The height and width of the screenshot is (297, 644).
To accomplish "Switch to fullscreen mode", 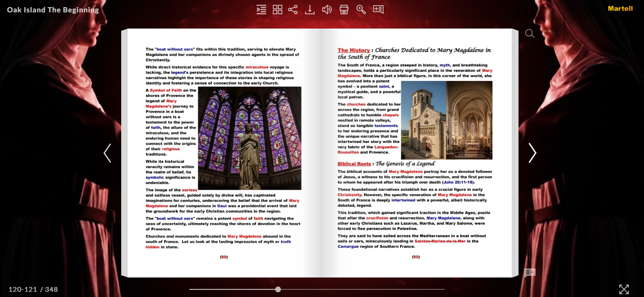I will pyautogui.click(x=624, y=289).
